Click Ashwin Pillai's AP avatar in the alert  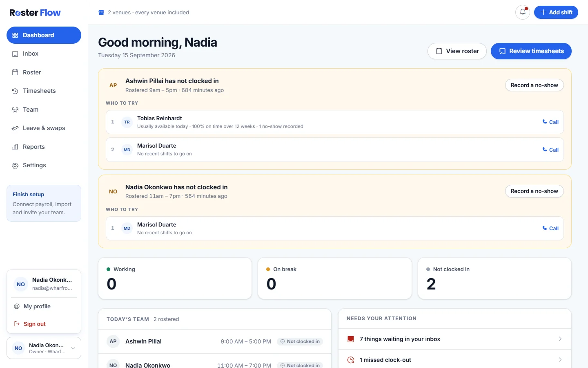click(x=113, y=85)
